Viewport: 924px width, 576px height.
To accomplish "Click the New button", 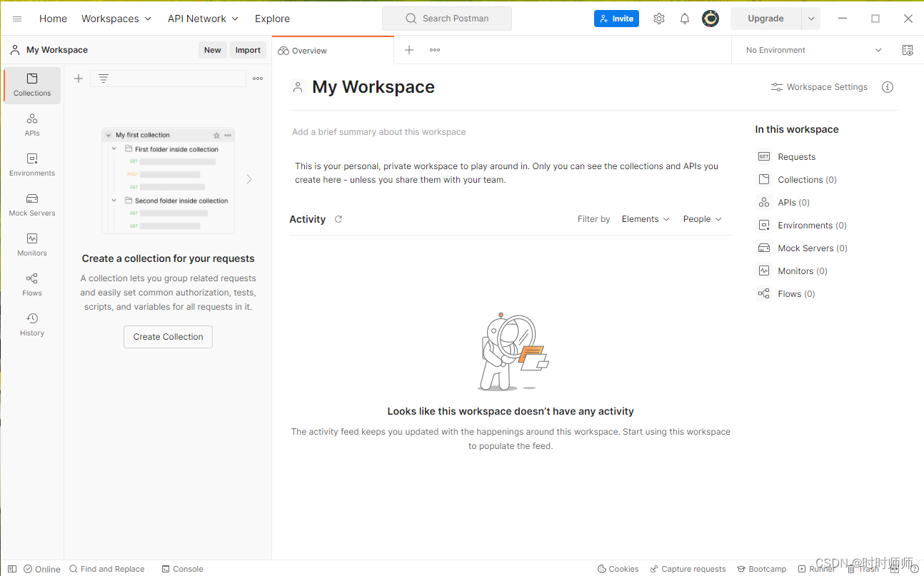I will [x=213, y=50].
